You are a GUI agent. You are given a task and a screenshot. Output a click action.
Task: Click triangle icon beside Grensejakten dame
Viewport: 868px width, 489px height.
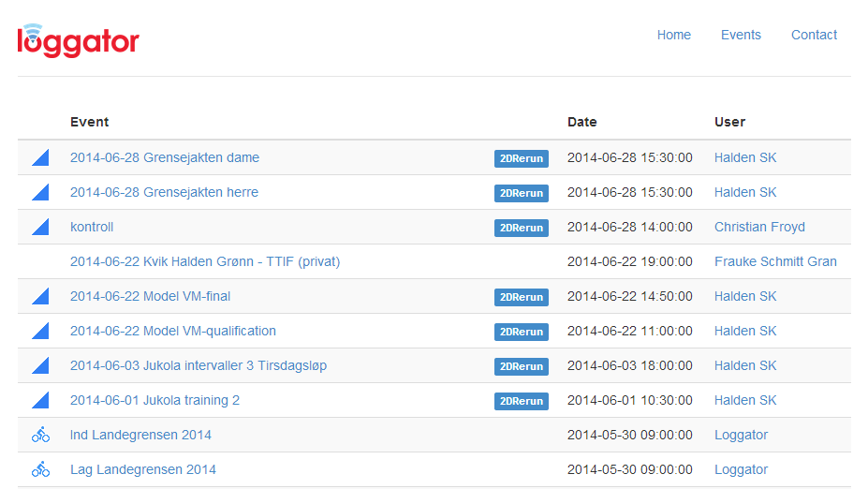click(40, 157)
